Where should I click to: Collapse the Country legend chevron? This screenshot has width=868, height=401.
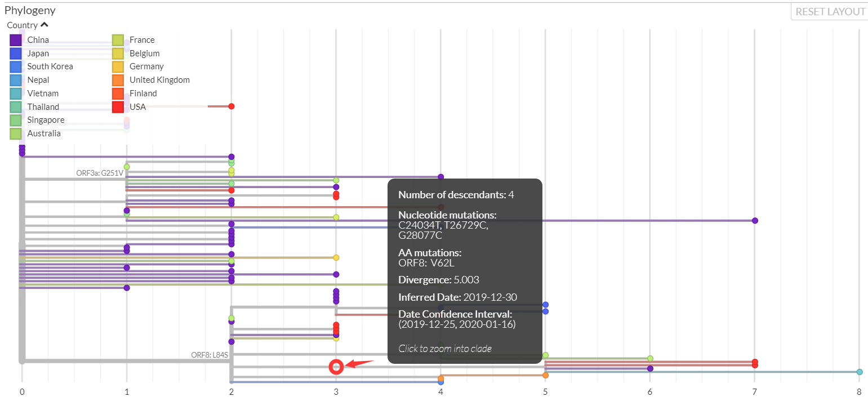44,25
